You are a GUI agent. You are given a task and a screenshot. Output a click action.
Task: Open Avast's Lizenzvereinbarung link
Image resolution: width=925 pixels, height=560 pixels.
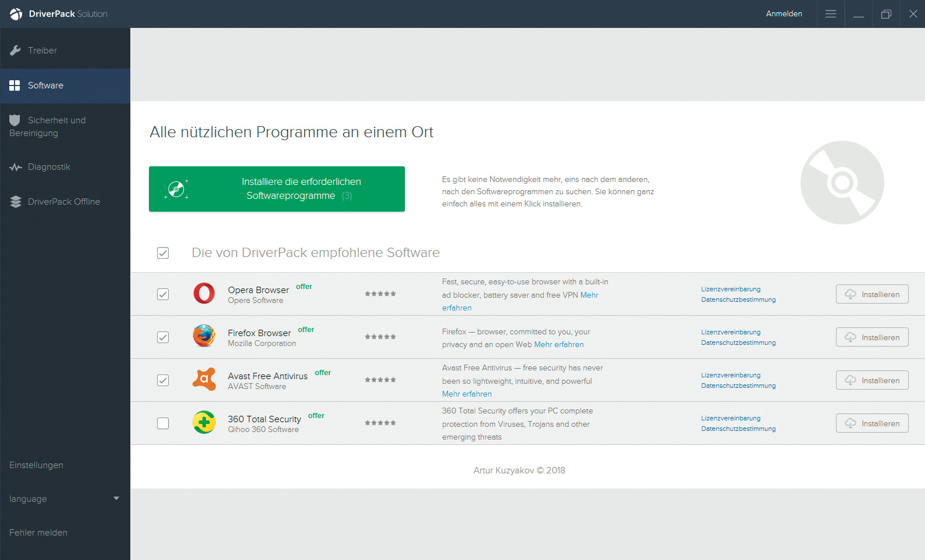(x=731, y=375)
